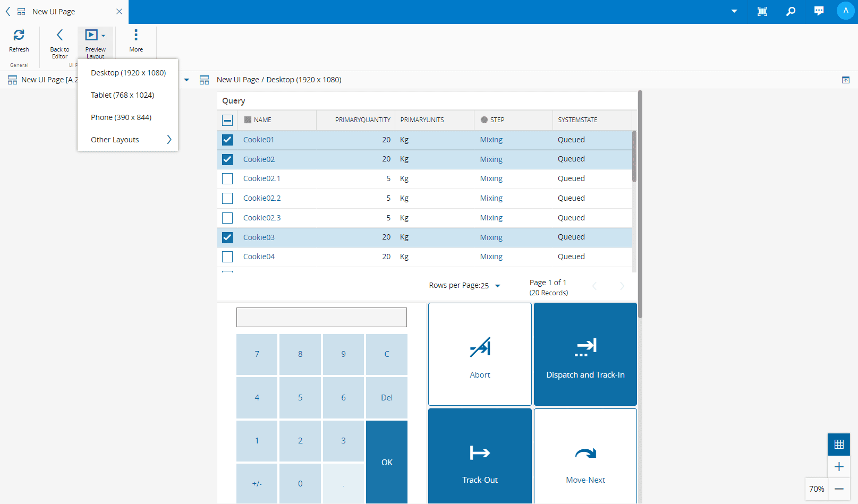This screenshot has width=858, height=504.
Task: Expand the Rows per Page dropdown
Action: click(497, 286)
